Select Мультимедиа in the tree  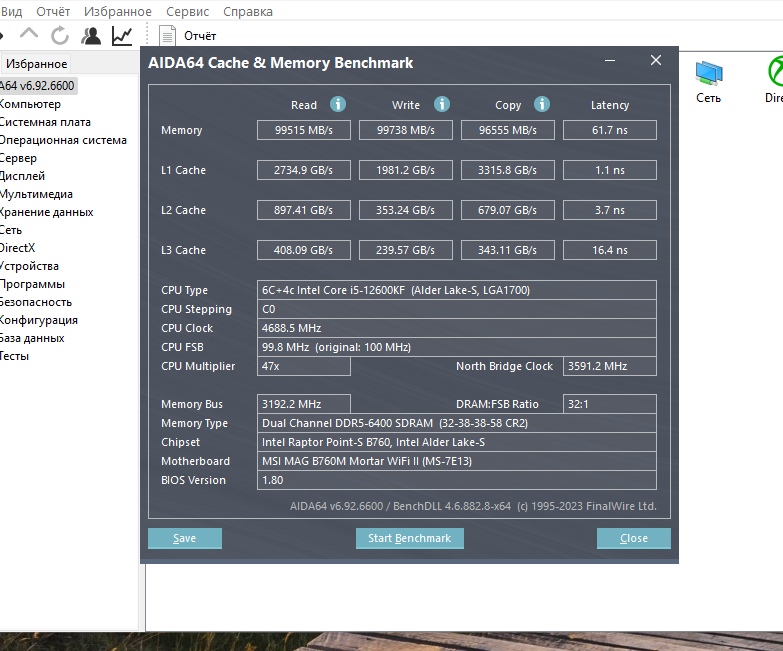[36, 194]
